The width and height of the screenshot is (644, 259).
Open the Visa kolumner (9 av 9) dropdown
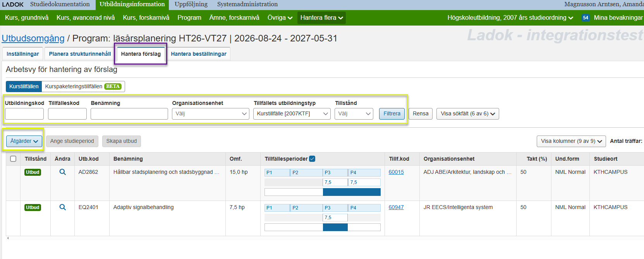pyautogui.click(x=571, y=141)
